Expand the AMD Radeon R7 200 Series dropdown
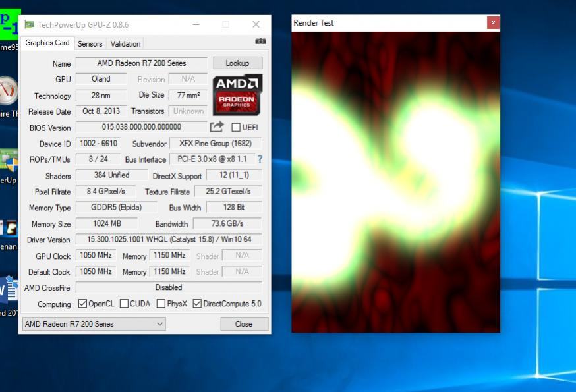This screenshot has height=392, width=576. (94, 324)
